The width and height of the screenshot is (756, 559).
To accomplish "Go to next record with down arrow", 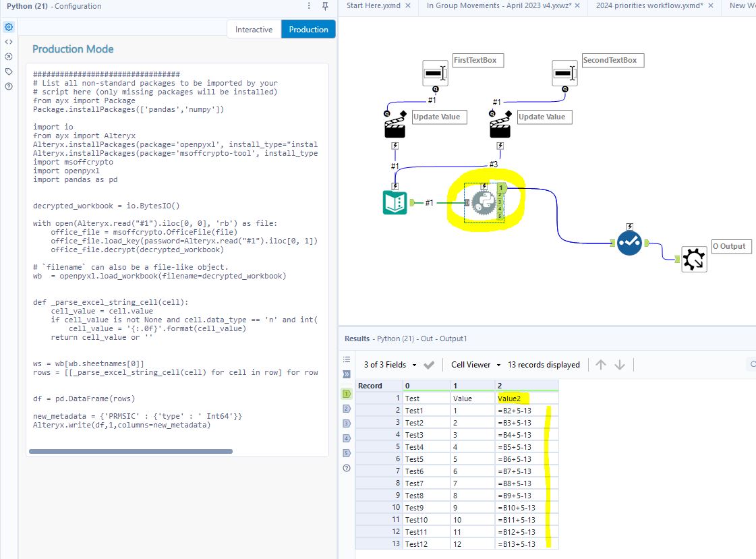I will click(620, 365).
